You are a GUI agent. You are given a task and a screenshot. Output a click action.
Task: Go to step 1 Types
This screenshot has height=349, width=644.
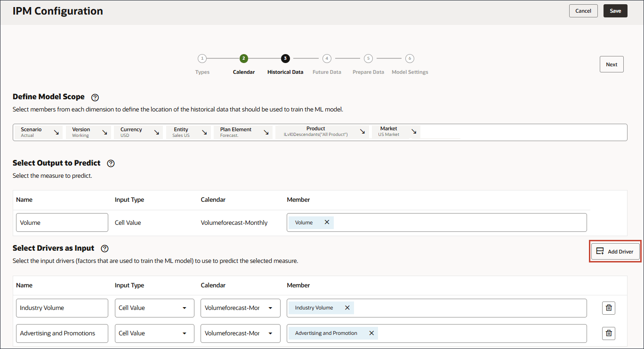point(202,59)
